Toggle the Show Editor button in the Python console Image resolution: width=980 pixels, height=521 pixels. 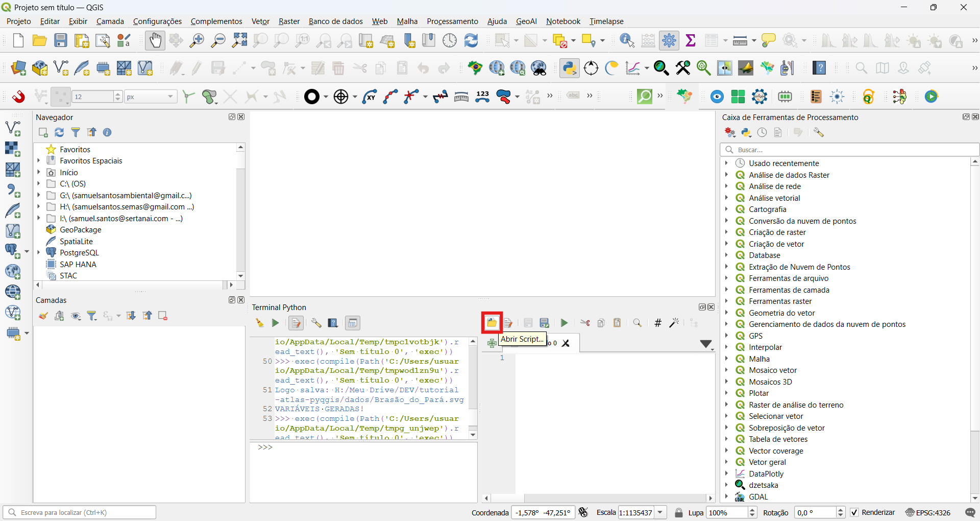coord(296,323)
